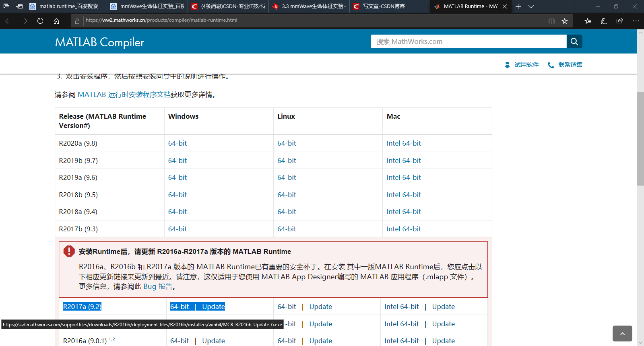Click R2017a Linux Update link
Image resolution: width=644 pixels, height=346 pixels.
(321, 307)
